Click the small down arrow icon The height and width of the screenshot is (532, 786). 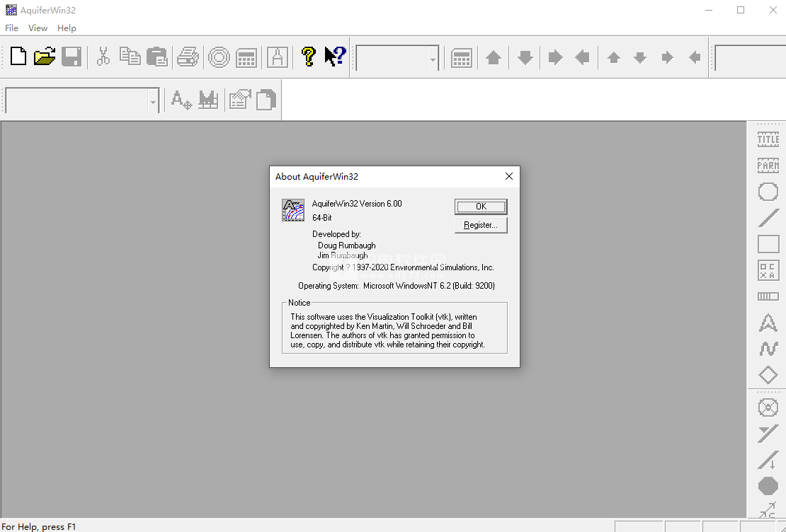[640, 57]
